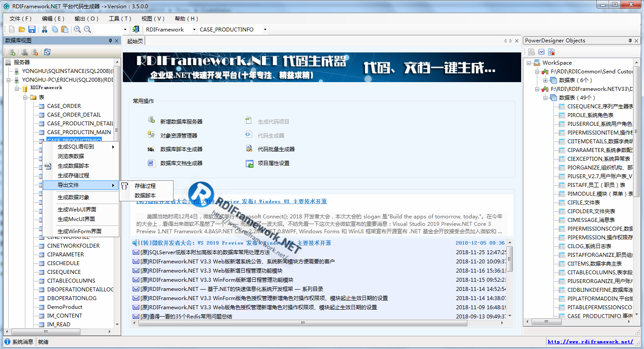Select the DemoProduct table in tree

pyautogui.click(x=65, y=307)
